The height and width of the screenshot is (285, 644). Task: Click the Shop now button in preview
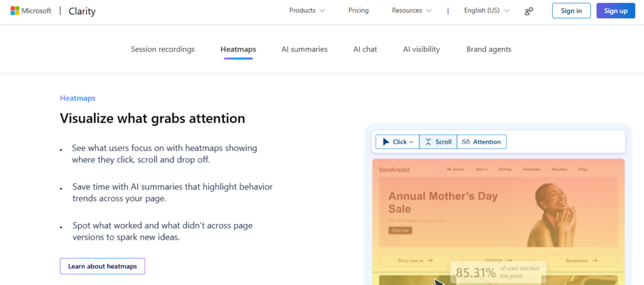point(400,230)
